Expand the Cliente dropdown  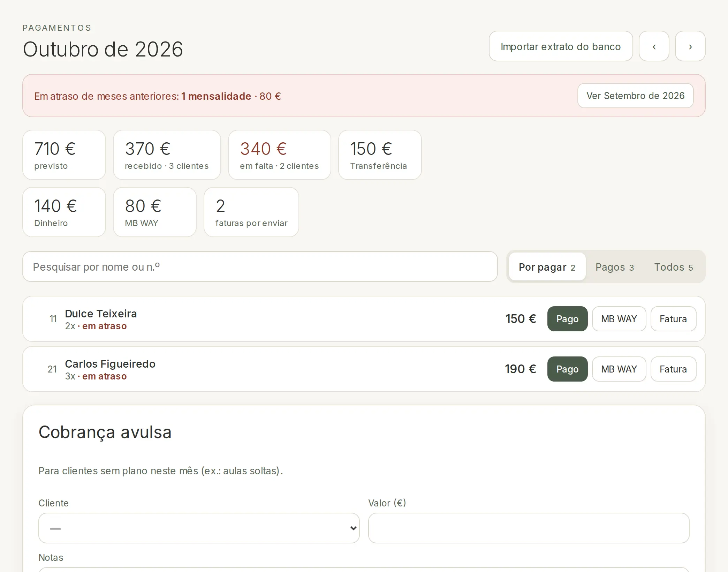pos(199,528)
